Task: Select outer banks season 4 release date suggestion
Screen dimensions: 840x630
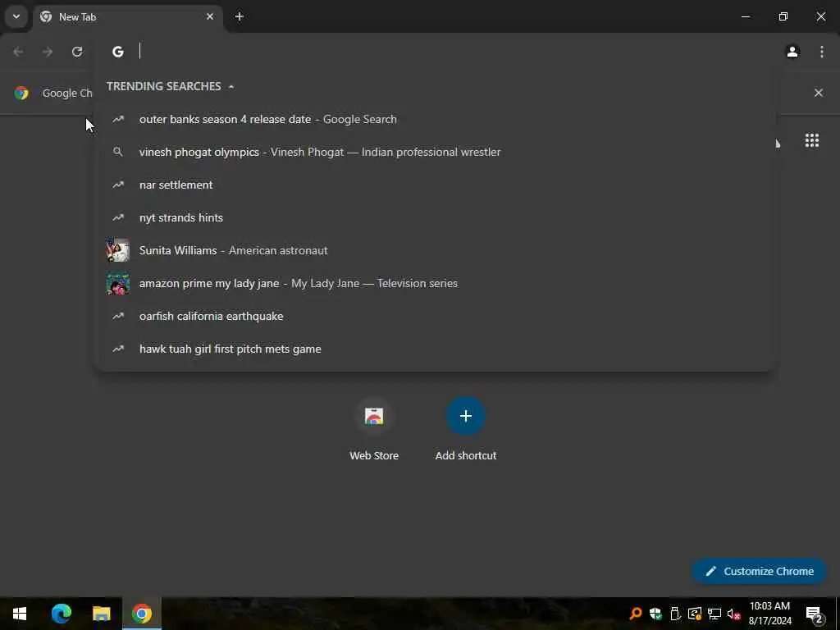Action: (436, 120)
